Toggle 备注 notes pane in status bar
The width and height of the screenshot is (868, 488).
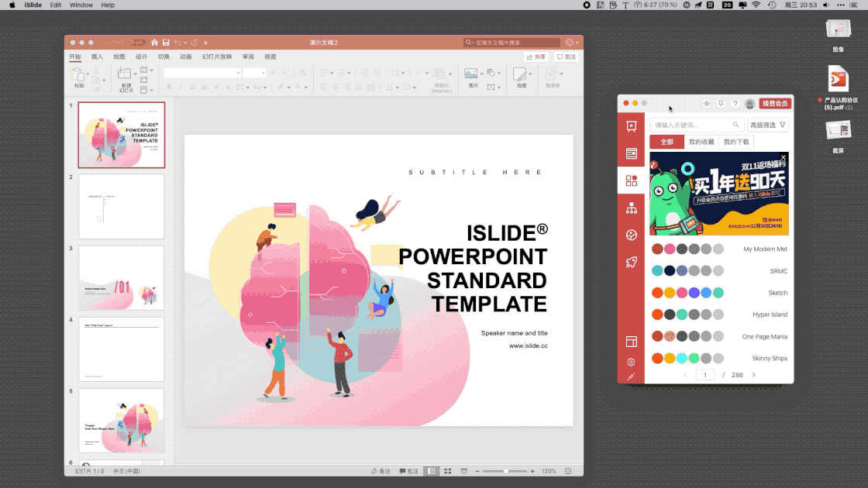[x=381, y=472]
